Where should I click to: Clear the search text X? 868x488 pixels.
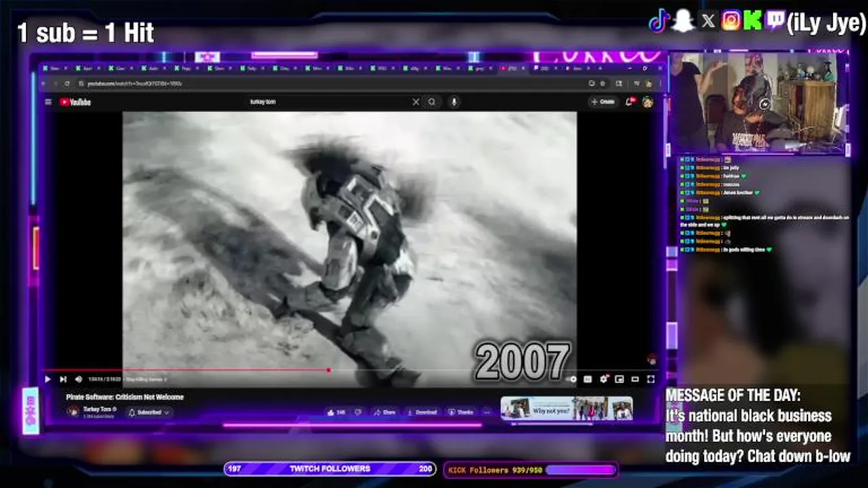click(416, 102)
